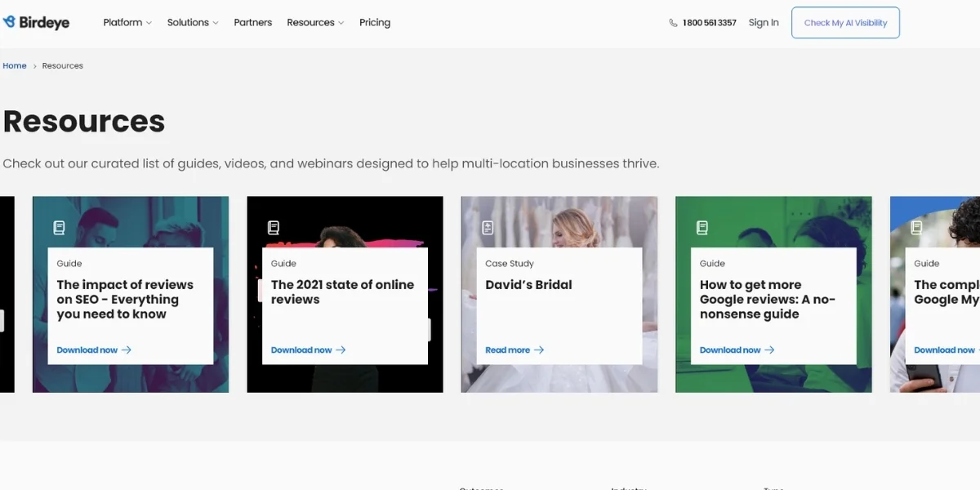Click the chevron beside Resources in the navbar
980x490 pixels.
point(341,23)
